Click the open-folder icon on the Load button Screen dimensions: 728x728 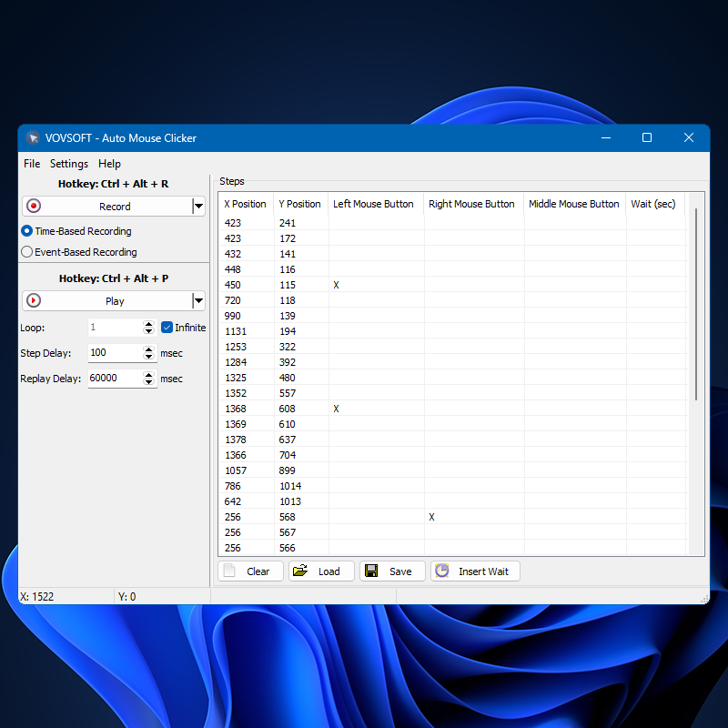point(299,571)
